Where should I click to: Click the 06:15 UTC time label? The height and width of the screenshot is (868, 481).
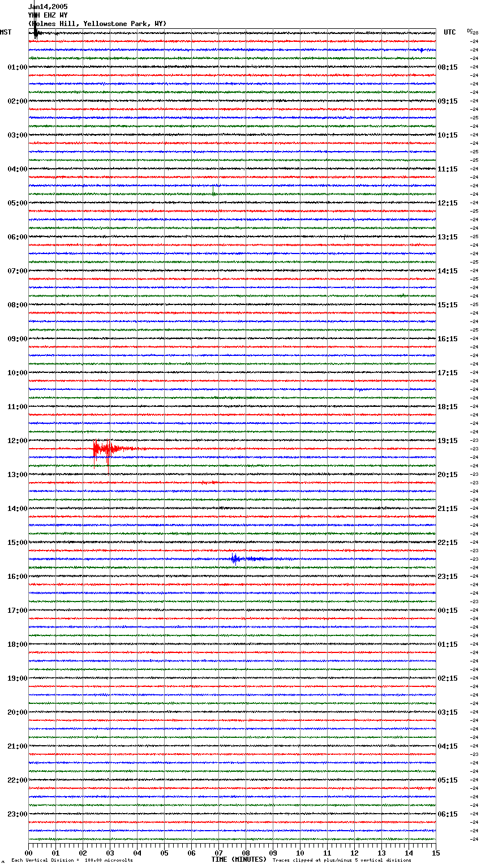(x=447, y=814)
